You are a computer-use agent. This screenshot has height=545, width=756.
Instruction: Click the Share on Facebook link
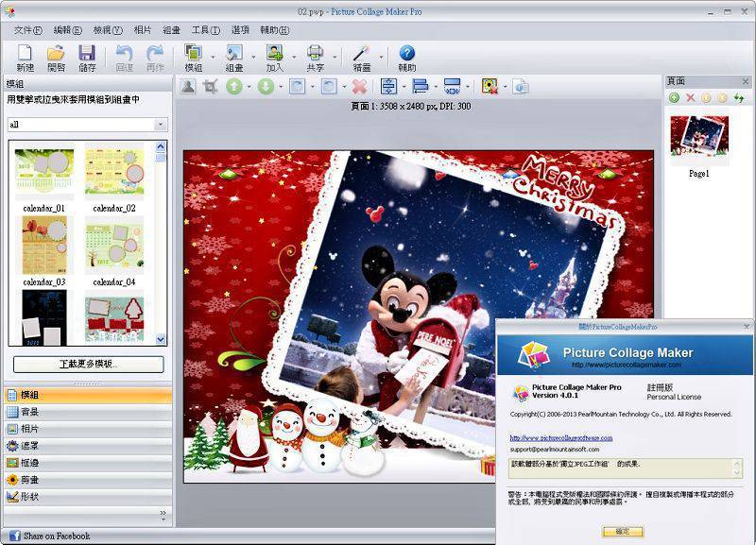[57, 536]
